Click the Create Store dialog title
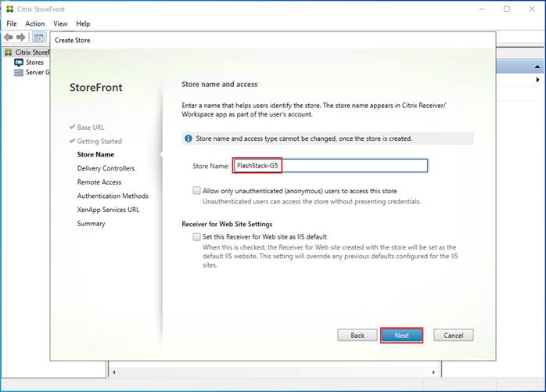 tap(73, 41)
